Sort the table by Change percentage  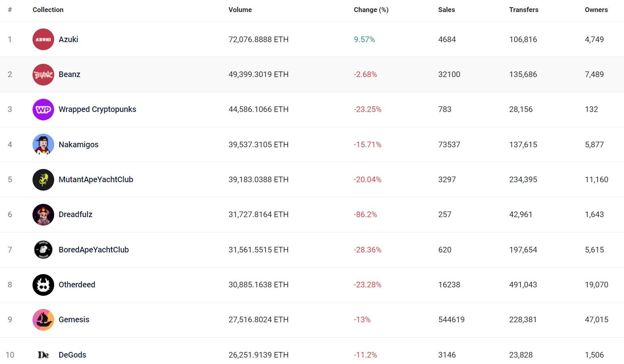[x=371, y=10]
